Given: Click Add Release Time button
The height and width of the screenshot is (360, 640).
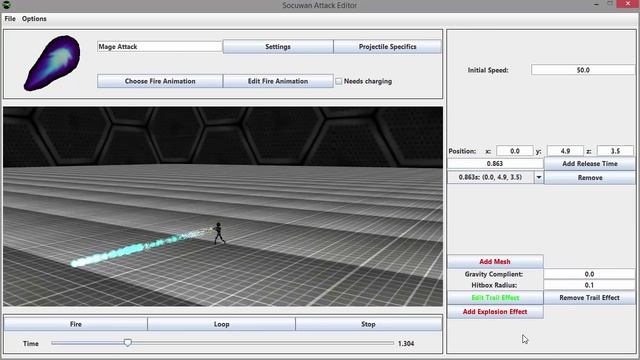Looking at the screenshot, I should click(x=590, y=164).
